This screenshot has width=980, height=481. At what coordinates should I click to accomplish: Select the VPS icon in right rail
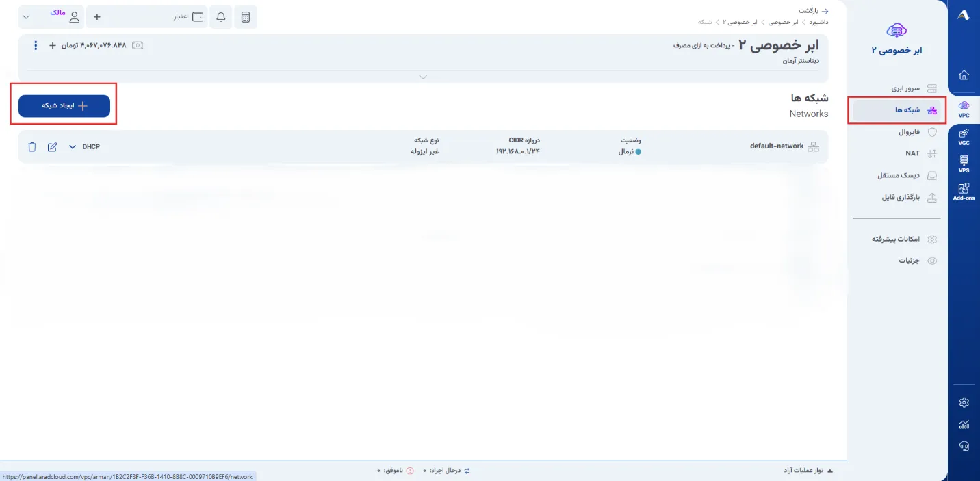(964, 164)
